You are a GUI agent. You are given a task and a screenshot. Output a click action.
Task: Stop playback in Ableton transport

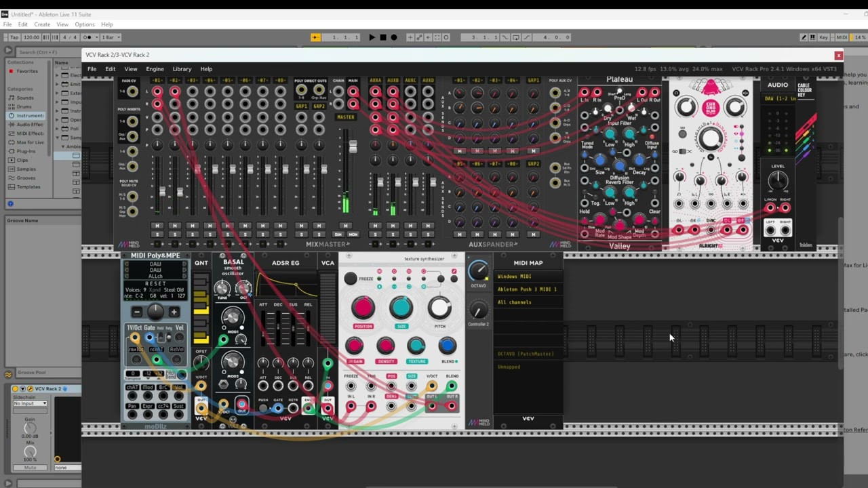(382, 37)
